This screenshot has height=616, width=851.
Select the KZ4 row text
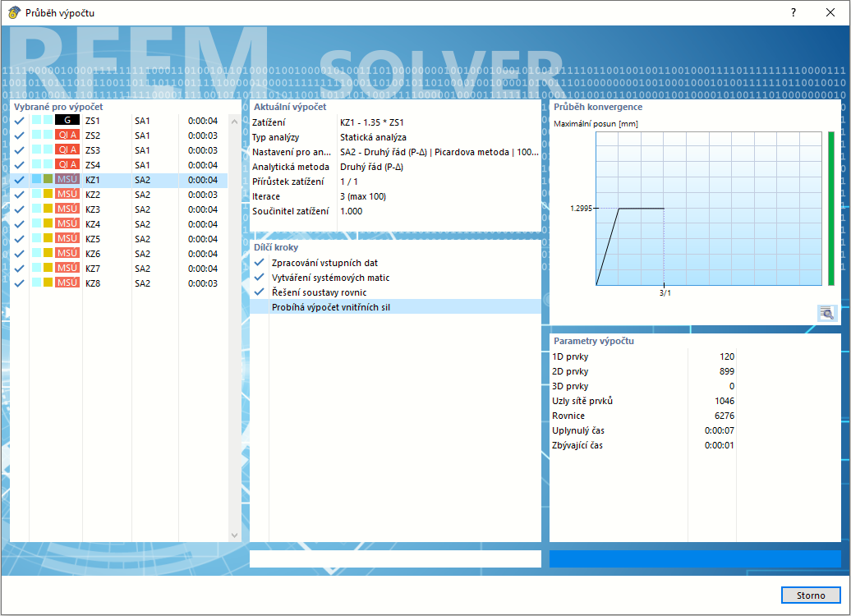93,224
